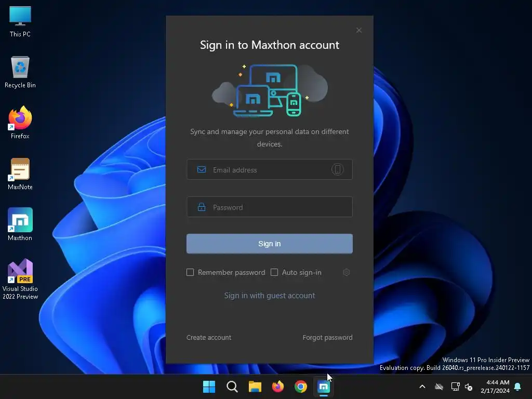
Task: Open the clock showing 4:44 AM
Action: (495, 387)
